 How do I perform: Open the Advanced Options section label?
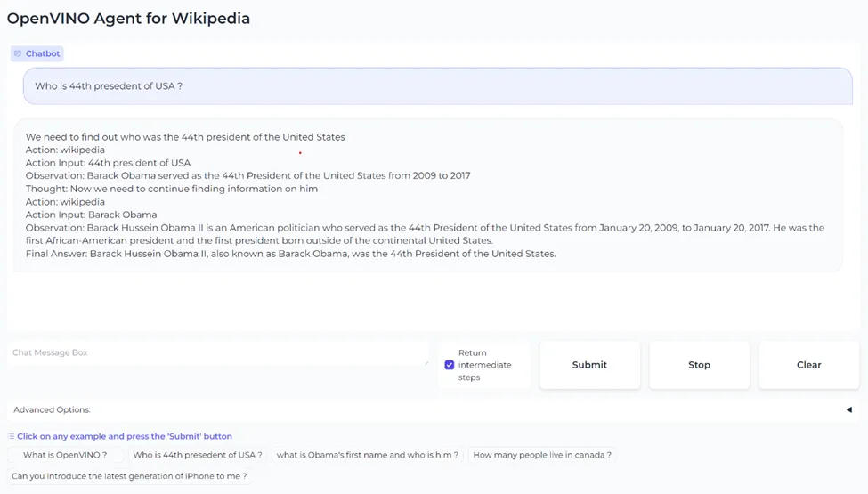pos(52,410)
